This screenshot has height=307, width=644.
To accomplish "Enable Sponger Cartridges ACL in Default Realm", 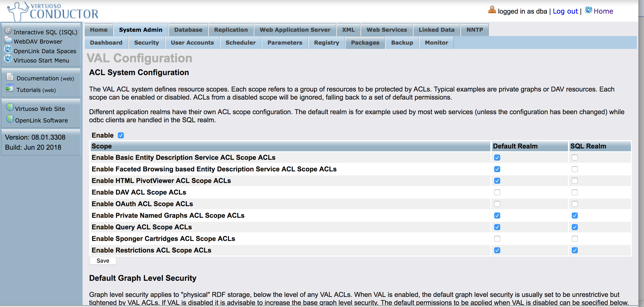I will [497, 239].
